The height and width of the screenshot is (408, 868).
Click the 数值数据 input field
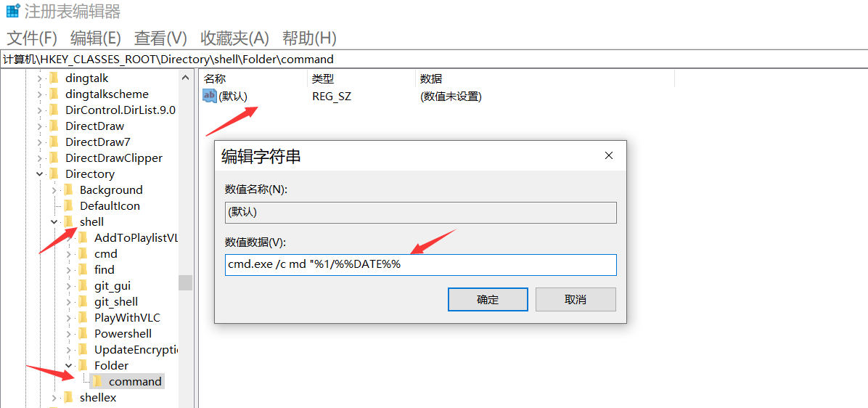pyautogui.click(x=421, y=264)
